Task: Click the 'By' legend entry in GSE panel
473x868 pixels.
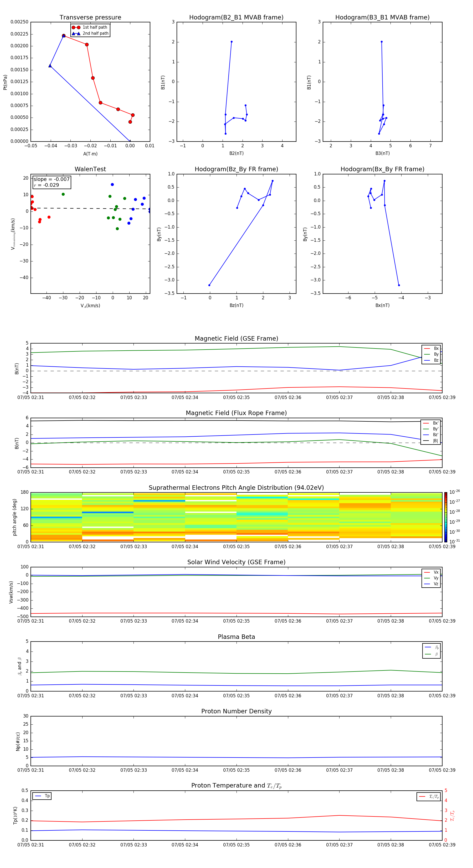Action: pos(431,354)
